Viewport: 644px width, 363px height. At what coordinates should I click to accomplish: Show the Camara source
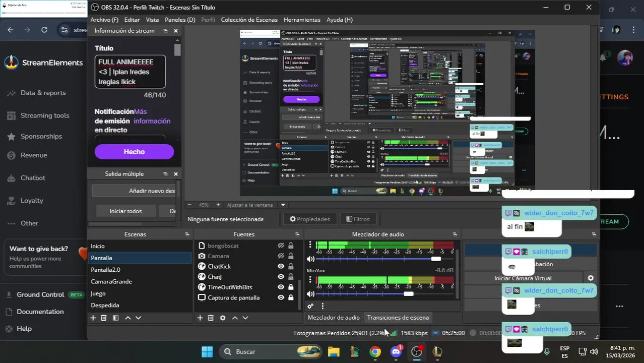[281, 256]
